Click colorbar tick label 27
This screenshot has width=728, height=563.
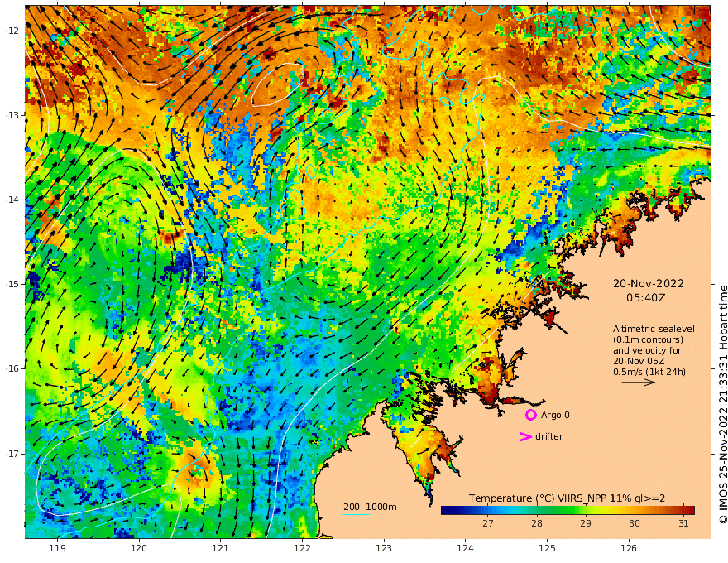487,523
